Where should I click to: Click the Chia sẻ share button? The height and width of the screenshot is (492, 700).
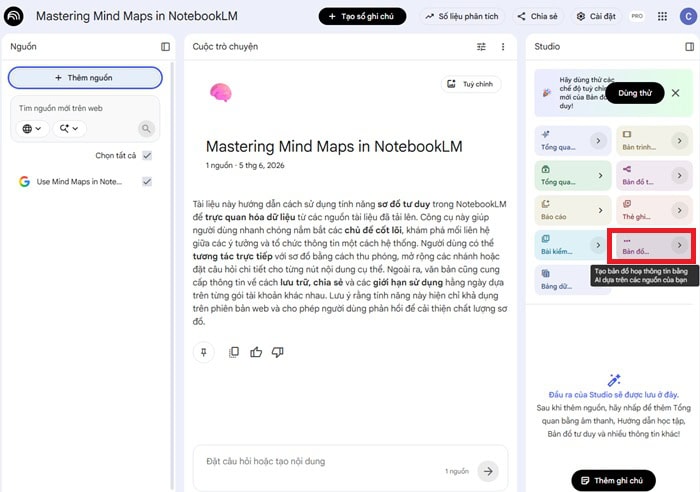pyautogui.click(x=537, y=17)
